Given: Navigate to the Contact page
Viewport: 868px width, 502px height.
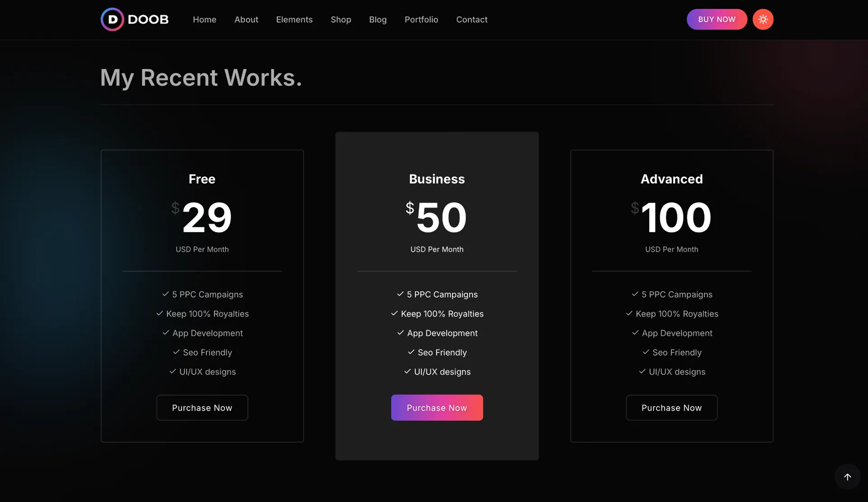Looking at the screenshot, I should coord(472,19).
